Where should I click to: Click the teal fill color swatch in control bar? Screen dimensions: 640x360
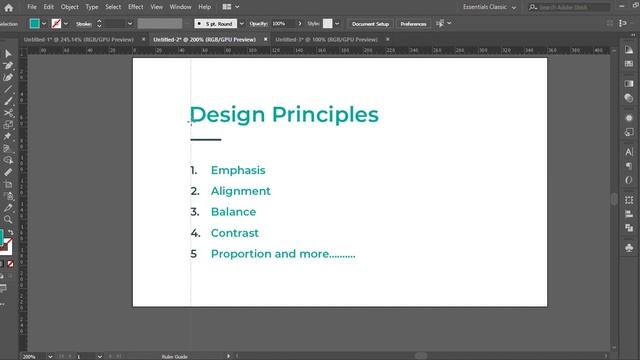(35, 24)
